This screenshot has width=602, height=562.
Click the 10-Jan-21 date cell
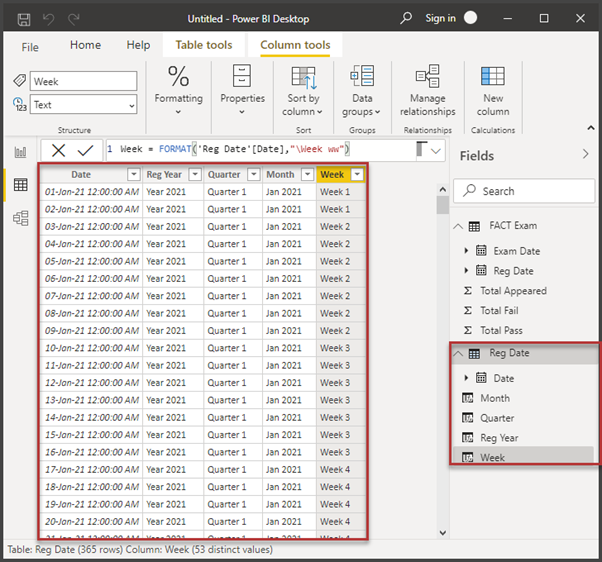click(91, 348)
